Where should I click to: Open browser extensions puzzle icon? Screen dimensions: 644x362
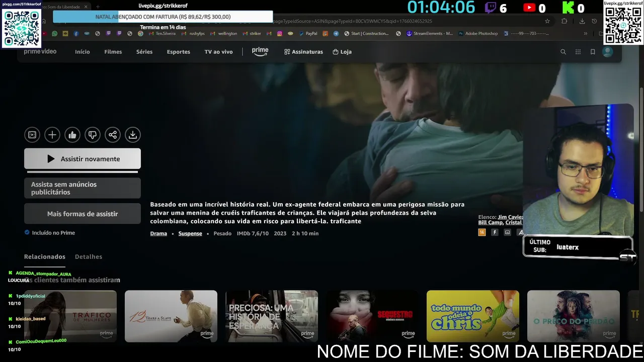pyautogui.click(x=565, y=21)
